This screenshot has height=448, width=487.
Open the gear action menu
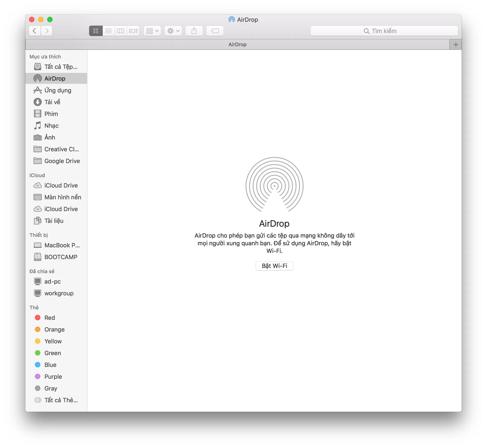click(173, 31)
